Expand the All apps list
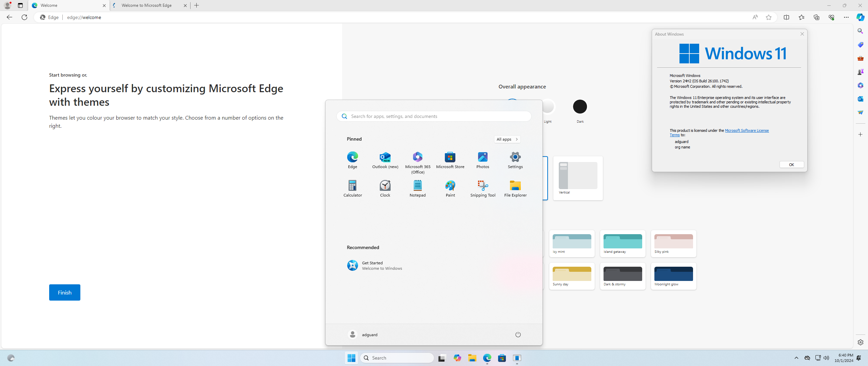This screenshot has height=366, width=868. (x=507, y=139)
